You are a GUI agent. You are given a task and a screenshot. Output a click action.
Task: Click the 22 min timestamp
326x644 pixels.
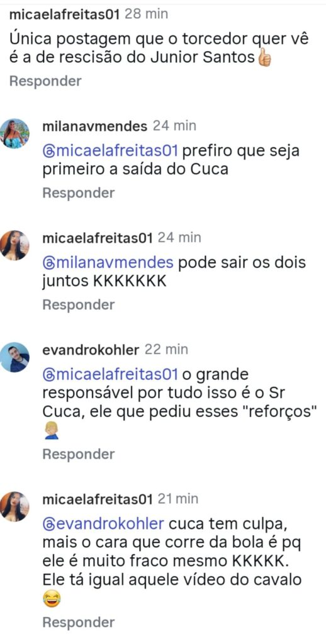point(166,350)
